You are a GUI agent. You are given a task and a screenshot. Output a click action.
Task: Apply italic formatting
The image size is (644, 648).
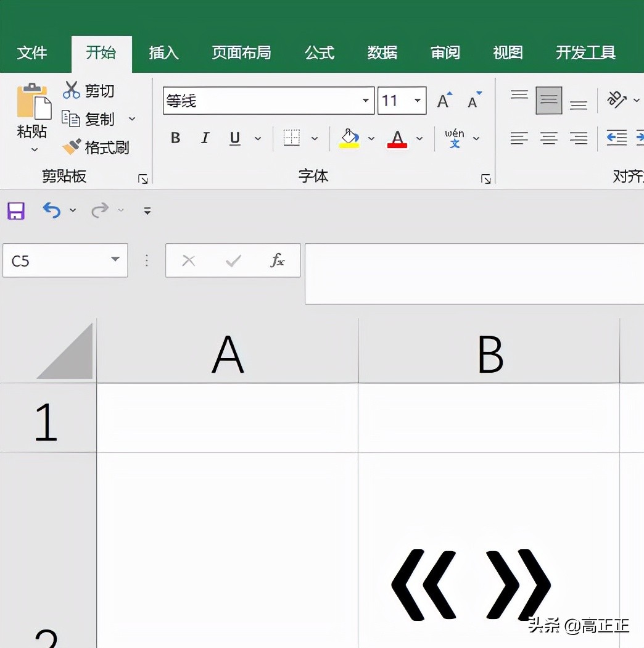point(205,138)
